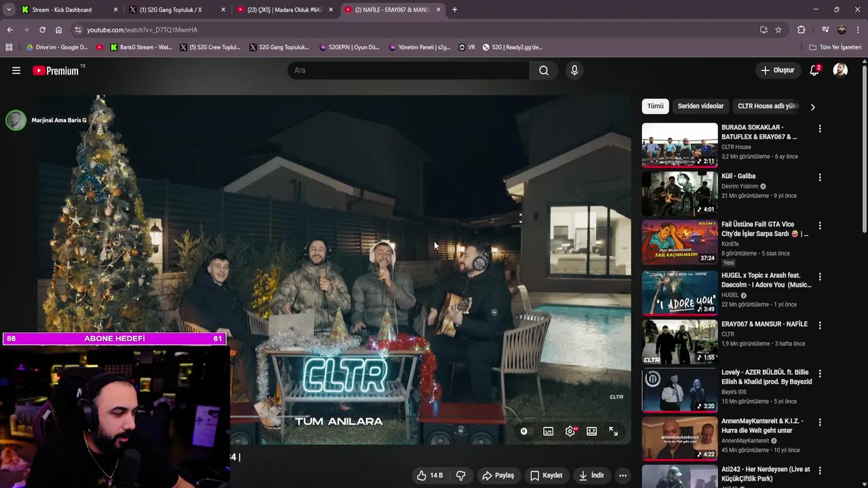Open the apps grid in bookmarks bar
The height and width of the screenshot is (488, 868).
pyautogui.click(x=9, y=47)
